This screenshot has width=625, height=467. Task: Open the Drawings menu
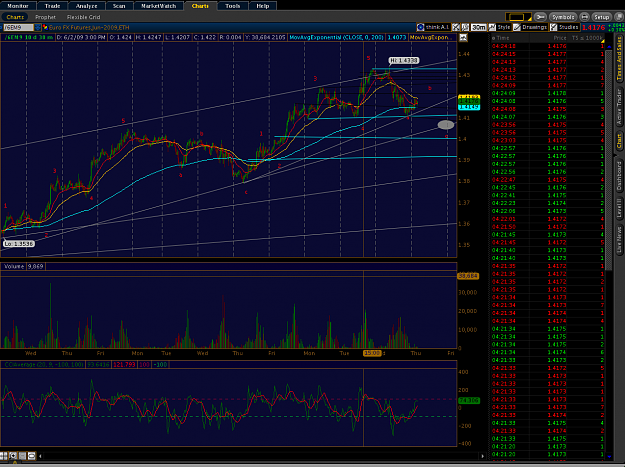tap(530, 27)
